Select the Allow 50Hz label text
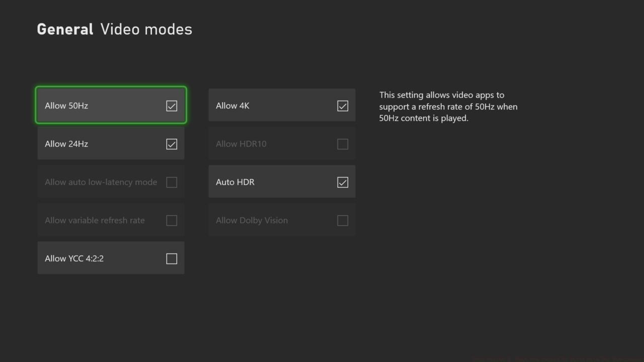The image size is (644, 362). 66,106
